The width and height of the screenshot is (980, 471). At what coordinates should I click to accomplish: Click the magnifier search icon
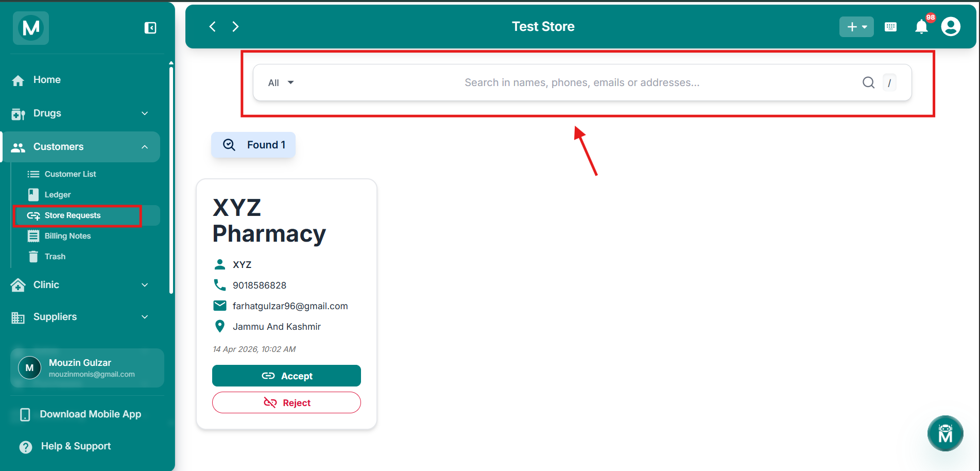[868, 82]
